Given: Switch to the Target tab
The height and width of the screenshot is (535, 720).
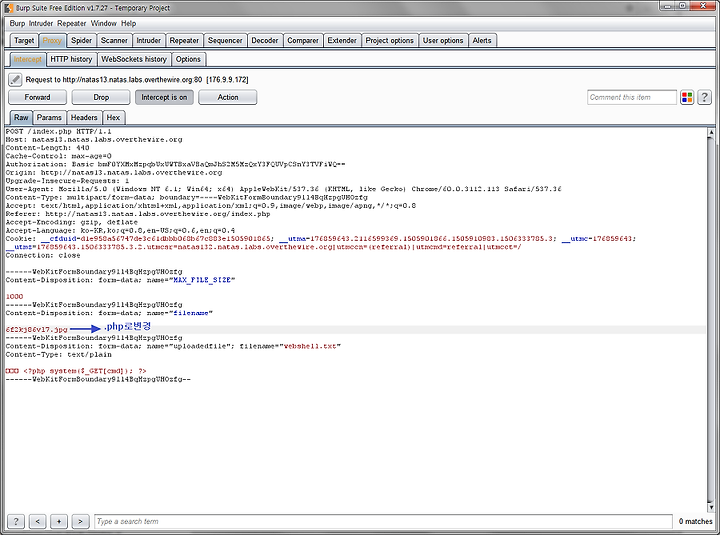Looking at the screenshot, I should (x=24, y=40).
